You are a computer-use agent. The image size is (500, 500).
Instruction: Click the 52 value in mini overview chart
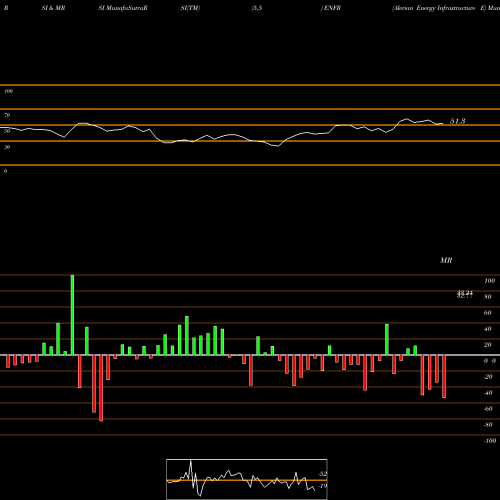click(x=323, y=474)
